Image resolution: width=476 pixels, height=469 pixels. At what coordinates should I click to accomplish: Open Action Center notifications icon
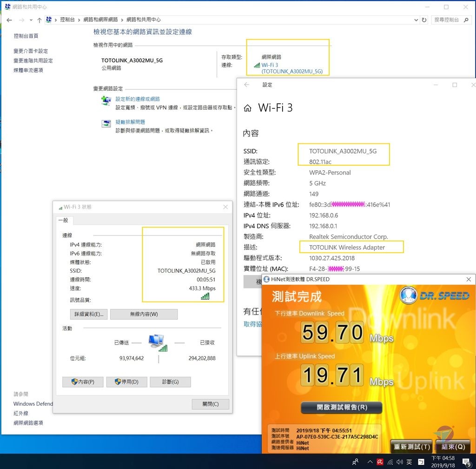pyautogui.click(x=466, y=462)
